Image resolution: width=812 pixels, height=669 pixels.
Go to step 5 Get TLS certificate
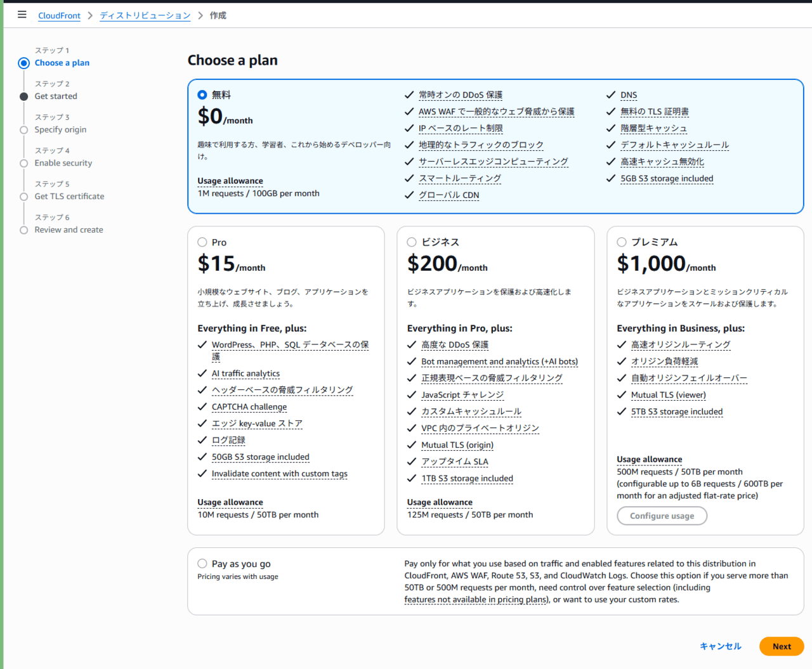[x=69, y=197]
